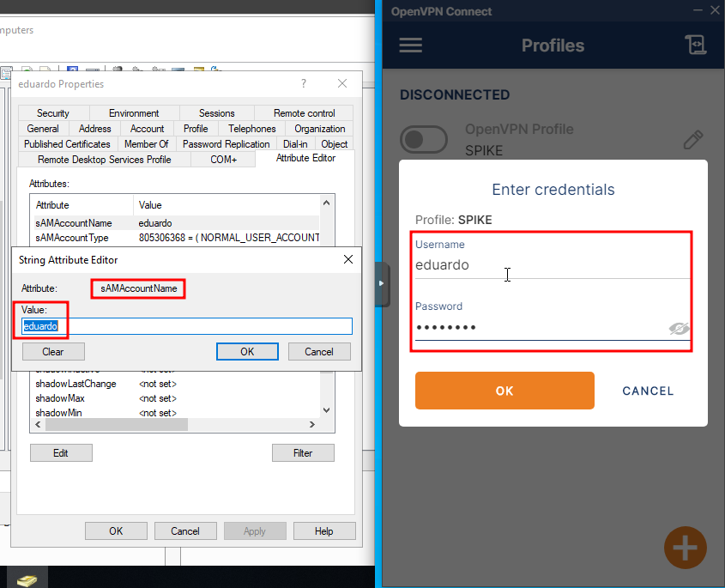Open the Organization tab
Viewport: 725px width, 588px height.
[320, 129]
